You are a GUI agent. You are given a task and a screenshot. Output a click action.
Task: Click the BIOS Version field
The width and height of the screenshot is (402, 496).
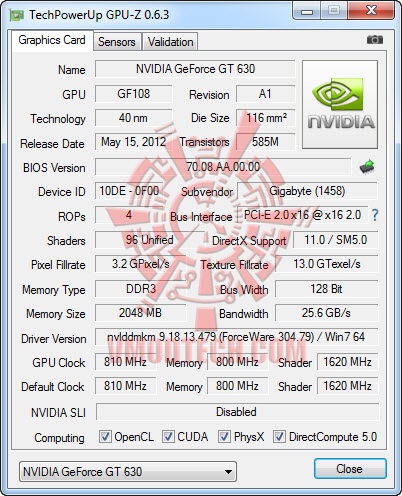pyautogui.click(x=223, y=167)
